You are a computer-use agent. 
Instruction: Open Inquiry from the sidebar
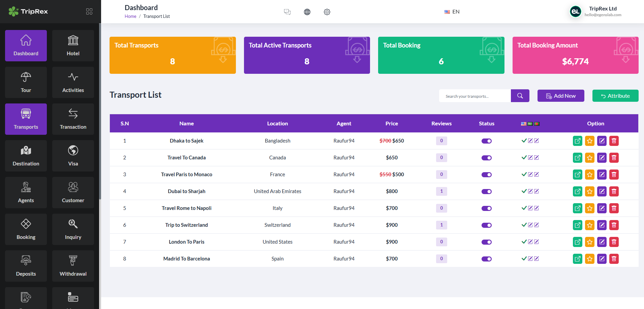point(73,229)
